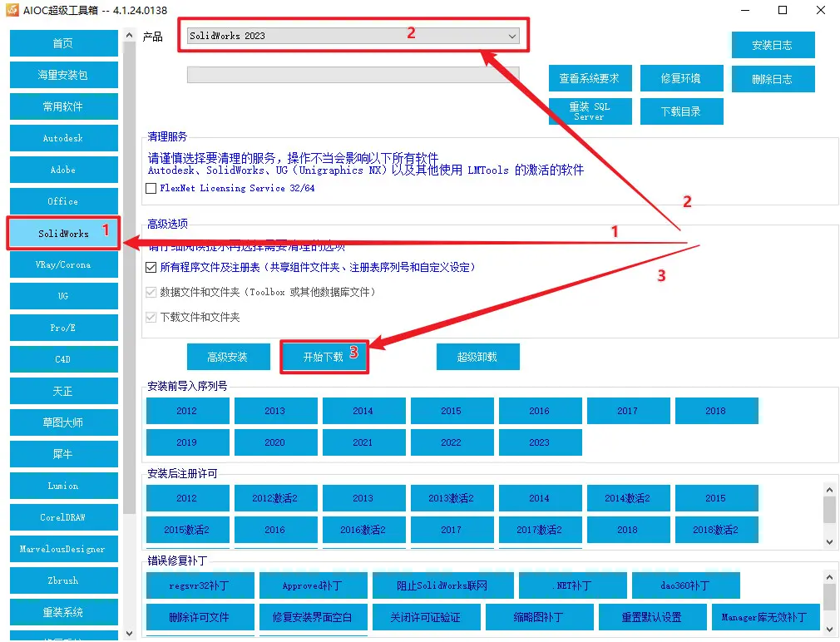The height and width of the screenshot is (642, 840).
Task: Click the 重装 SQL Server button
Action: (x=590, y=111)
